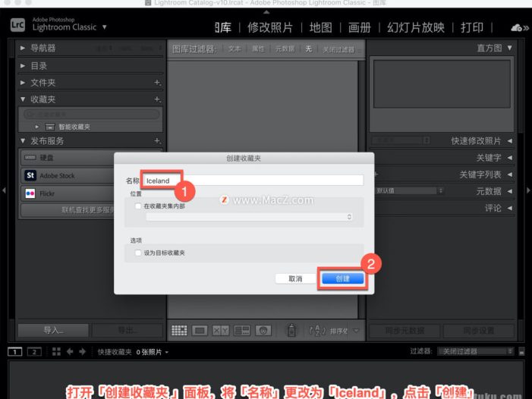Open toolbar options dropdown arrow
Viewport: 532px width, 399px height.
click(356, 330)
